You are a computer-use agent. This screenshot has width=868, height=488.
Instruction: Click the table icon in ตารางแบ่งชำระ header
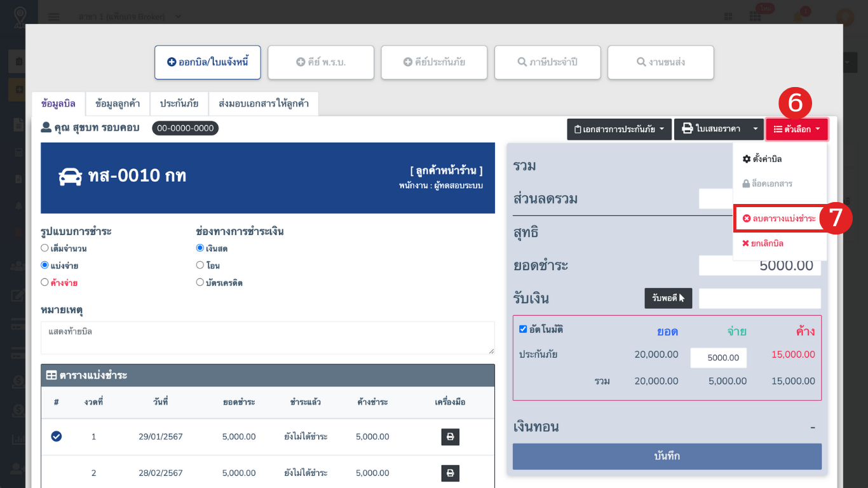pos(51,376)
